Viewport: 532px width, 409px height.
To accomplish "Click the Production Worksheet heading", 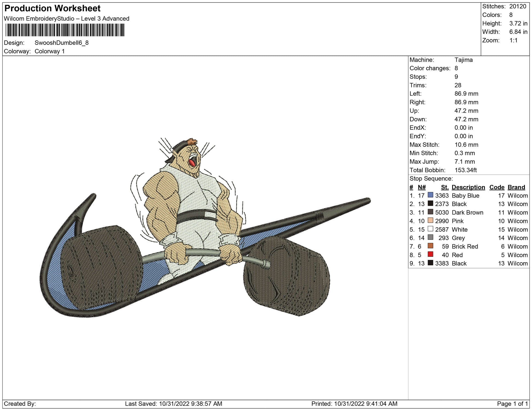I will [52, 8].
